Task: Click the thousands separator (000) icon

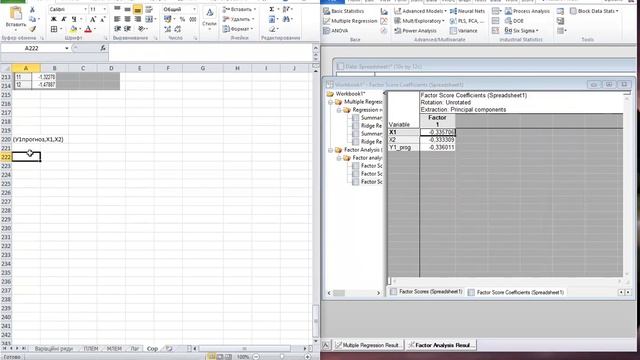Action: 193,19
